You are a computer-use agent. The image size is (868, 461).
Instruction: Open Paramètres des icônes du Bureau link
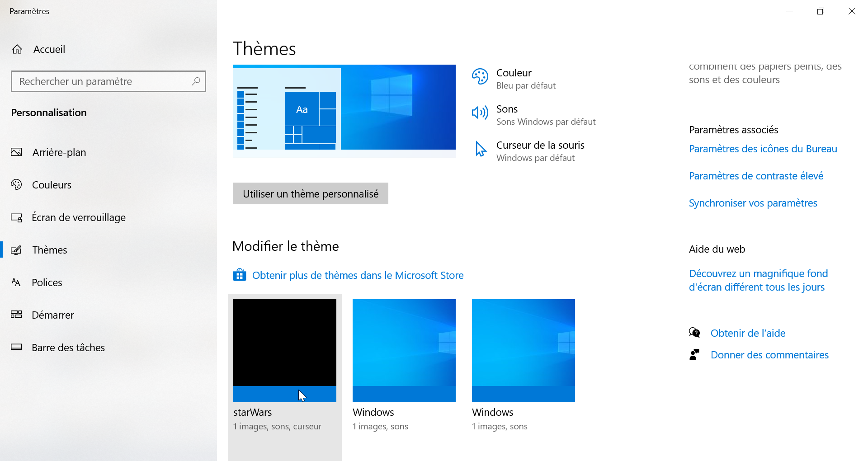(763, 149)
